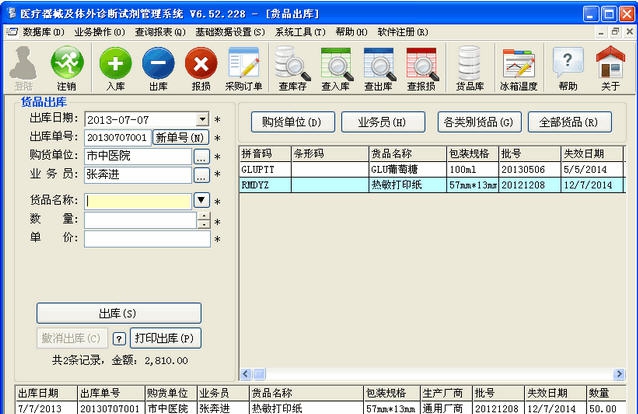Open the 入库 stock-in toolbar icon
The image size is (638, 414).
(116, 68)
